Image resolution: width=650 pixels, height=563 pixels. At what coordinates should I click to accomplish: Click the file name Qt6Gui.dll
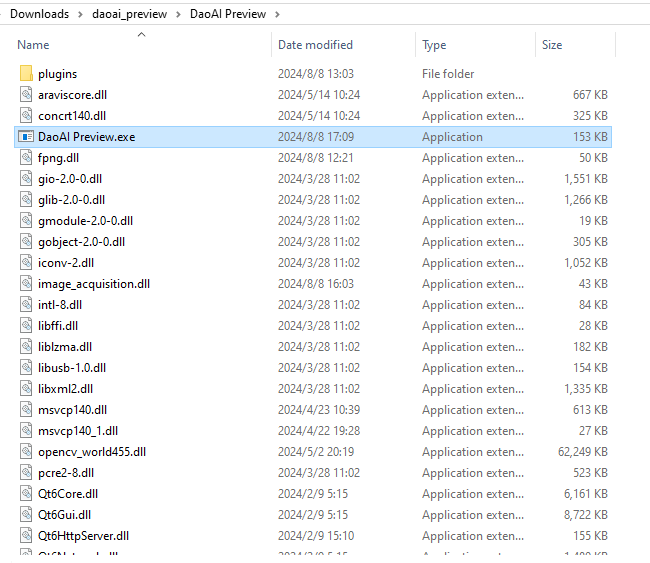(64, 515)
